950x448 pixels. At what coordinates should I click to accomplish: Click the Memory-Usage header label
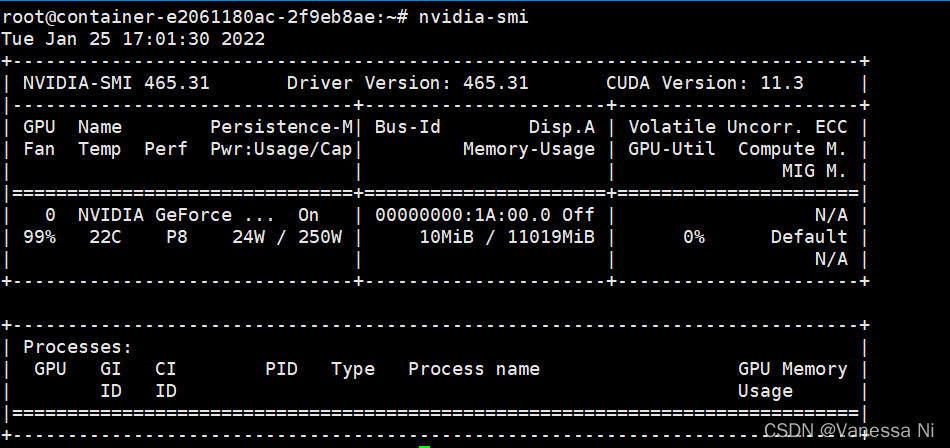pyautogui.click(x=529, y=149)
